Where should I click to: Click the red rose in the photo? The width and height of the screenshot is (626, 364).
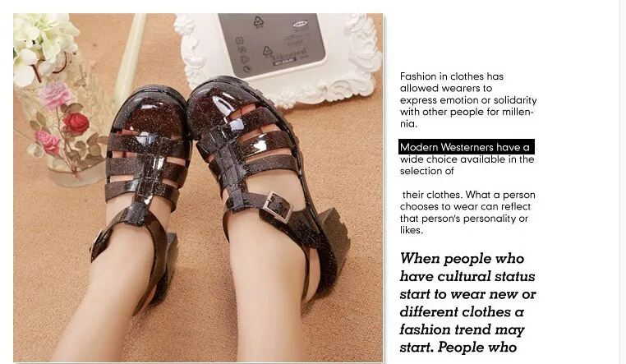pos(75,123)
